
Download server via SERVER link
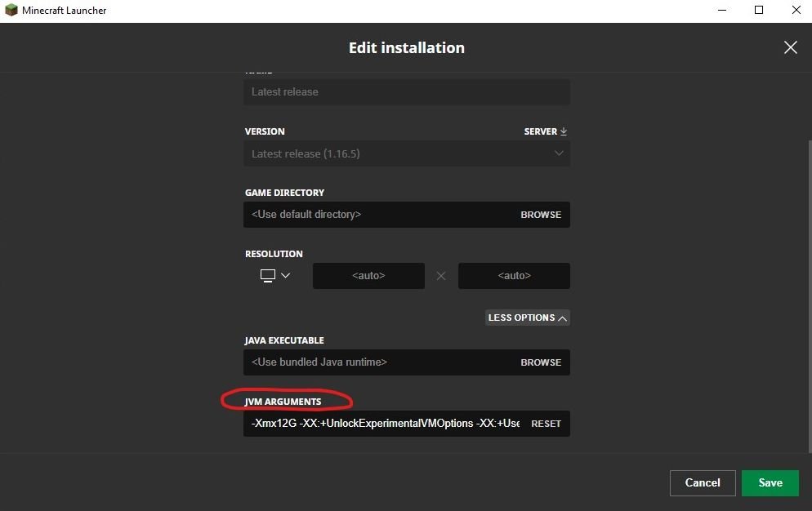tap(546, 131)
